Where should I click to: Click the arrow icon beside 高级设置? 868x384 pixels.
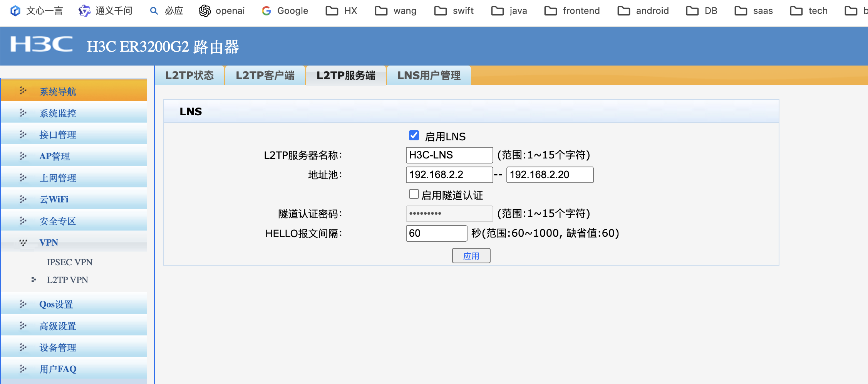tap(23, 325)
